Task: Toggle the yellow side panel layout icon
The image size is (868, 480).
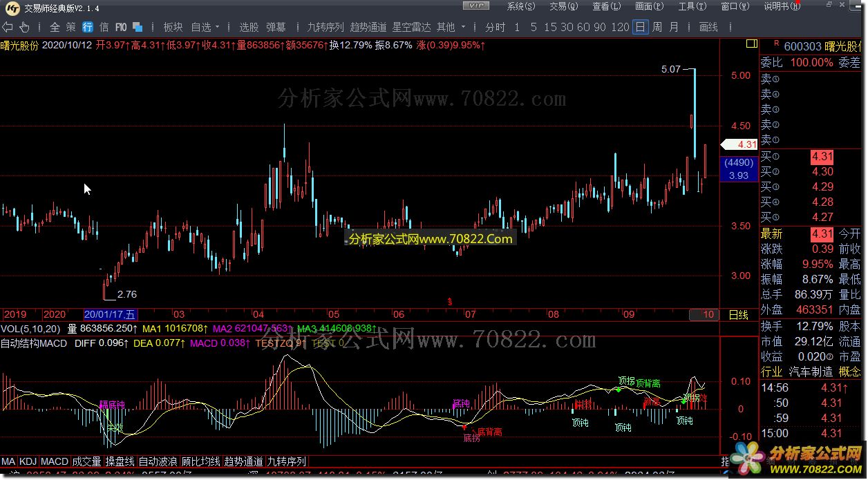Action: pyautogui.click(x=751, y=44)
